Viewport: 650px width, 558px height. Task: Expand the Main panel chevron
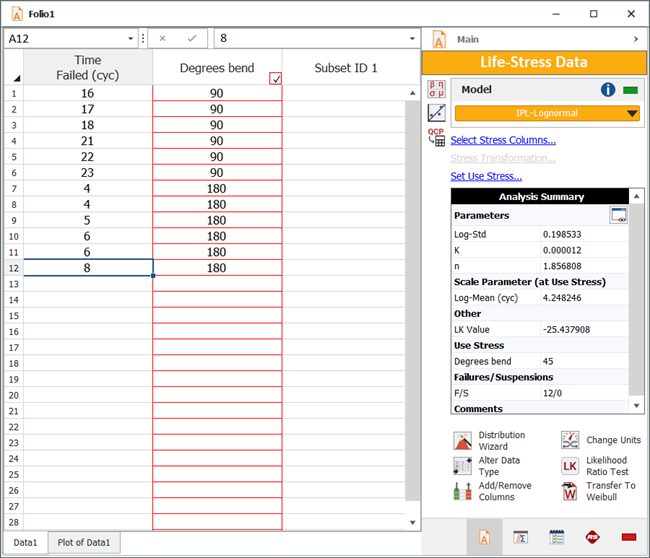click(x=635, y=39)
